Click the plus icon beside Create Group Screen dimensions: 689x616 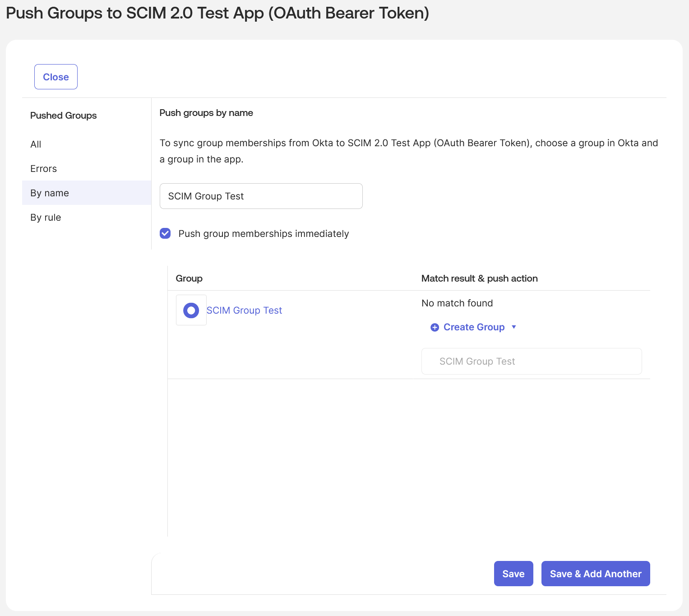[435, 327]
